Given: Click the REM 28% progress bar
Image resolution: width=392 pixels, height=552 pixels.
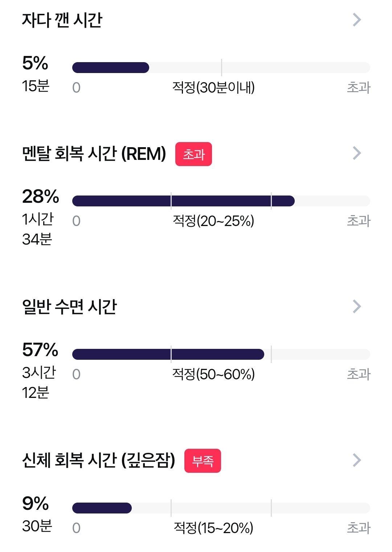Looking at the screenshot, I should [221, 201].
